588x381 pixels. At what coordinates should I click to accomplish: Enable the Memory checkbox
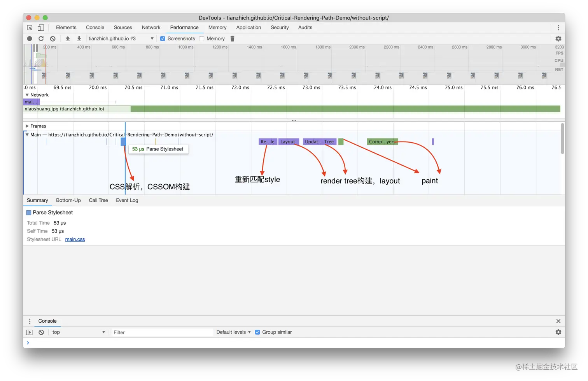click(x=201, y=38)
